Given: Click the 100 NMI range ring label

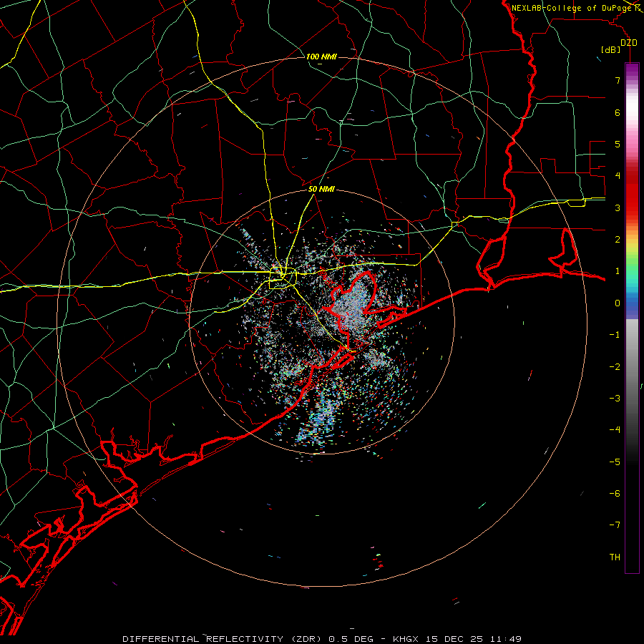Looking at the screenshot, I should click(321, 57).
